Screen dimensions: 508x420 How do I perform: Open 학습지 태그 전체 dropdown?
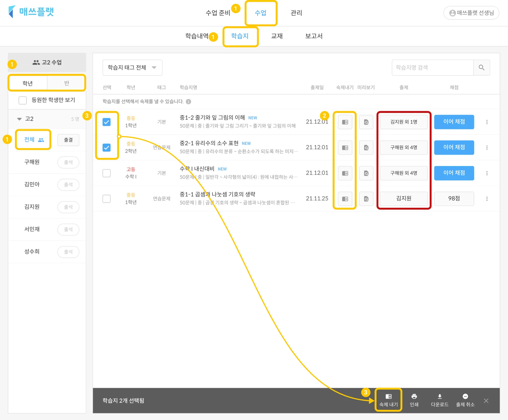pos(132,68)
